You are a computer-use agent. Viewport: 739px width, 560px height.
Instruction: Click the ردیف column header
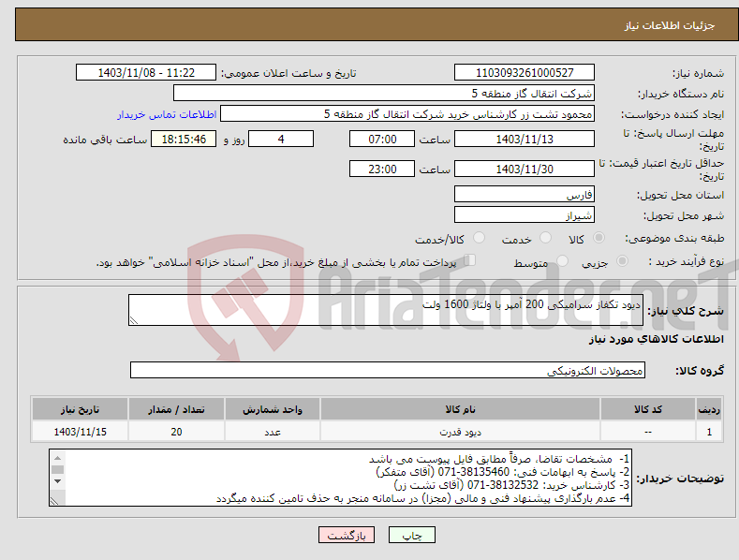click(709, 409)
